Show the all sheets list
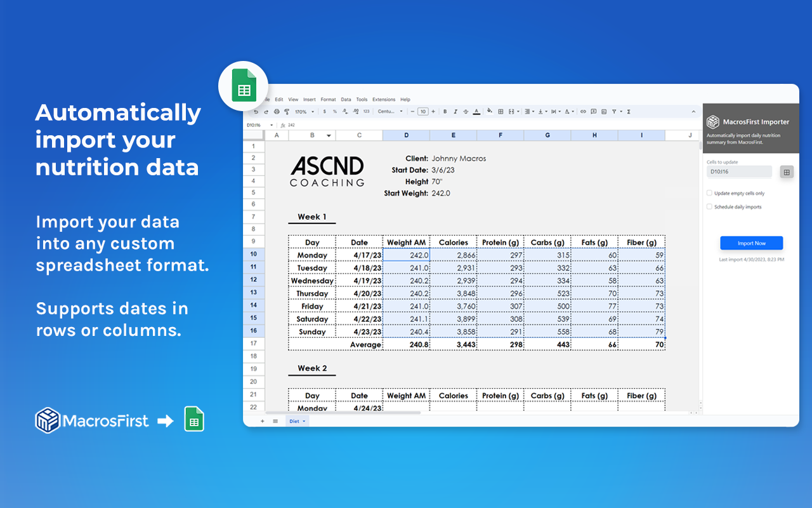The width and height of the screenshot is (812, 508). [x=275, y=421]
